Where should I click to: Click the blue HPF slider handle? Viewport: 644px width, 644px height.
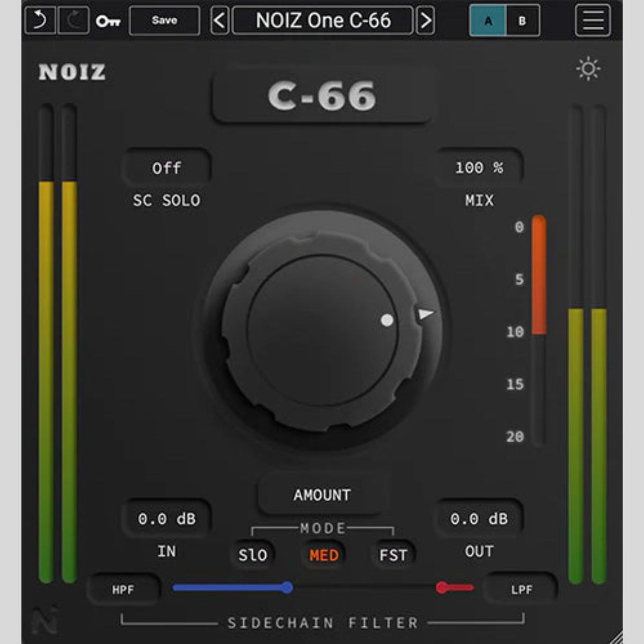287,588
